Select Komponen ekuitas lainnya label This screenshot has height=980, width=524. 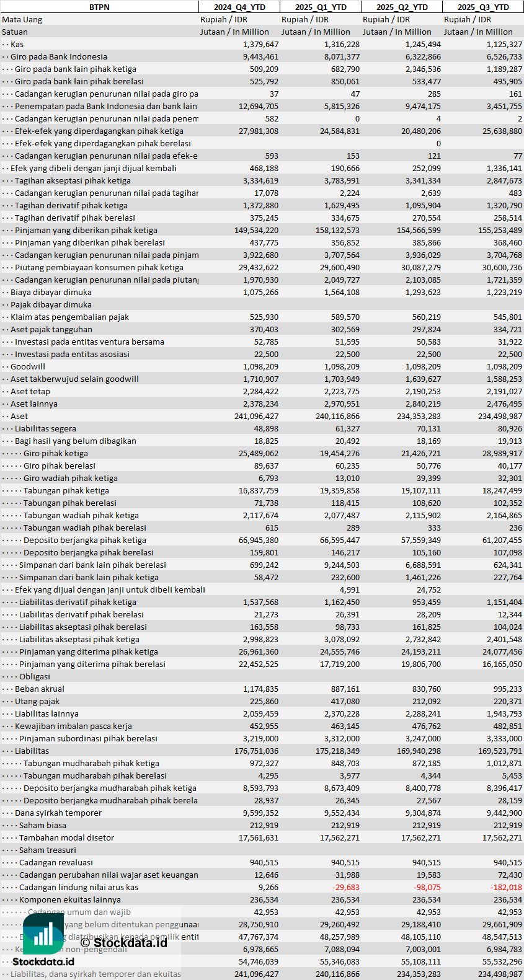point(70,899)
